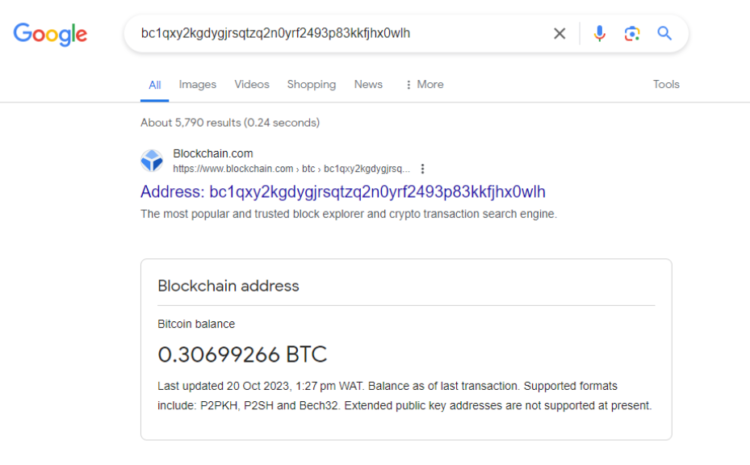The image size is (750, 465).
Task: Click the magnifying glass search icon
Action: pos(665,33)
